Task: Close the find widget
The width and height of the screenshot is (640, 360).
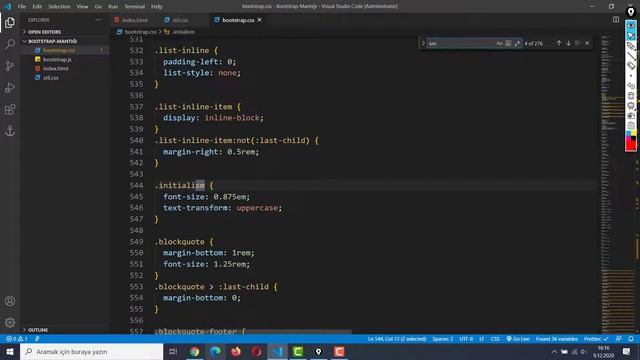Action: [x=587, y=43]
